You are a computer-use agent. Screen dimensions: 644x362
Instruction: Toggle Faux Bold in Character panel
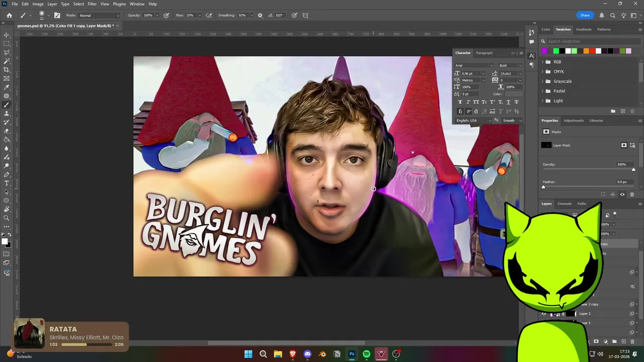point(460,102)
